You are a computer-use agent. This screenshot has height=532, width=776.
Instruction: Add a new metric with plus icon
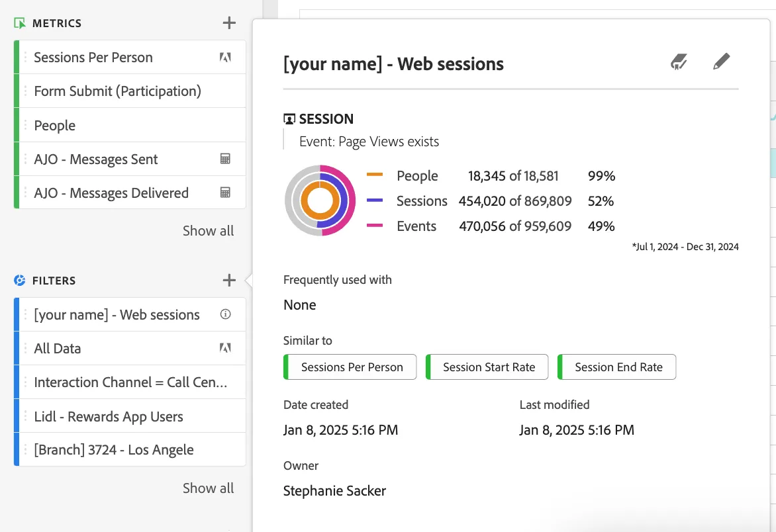229,22
